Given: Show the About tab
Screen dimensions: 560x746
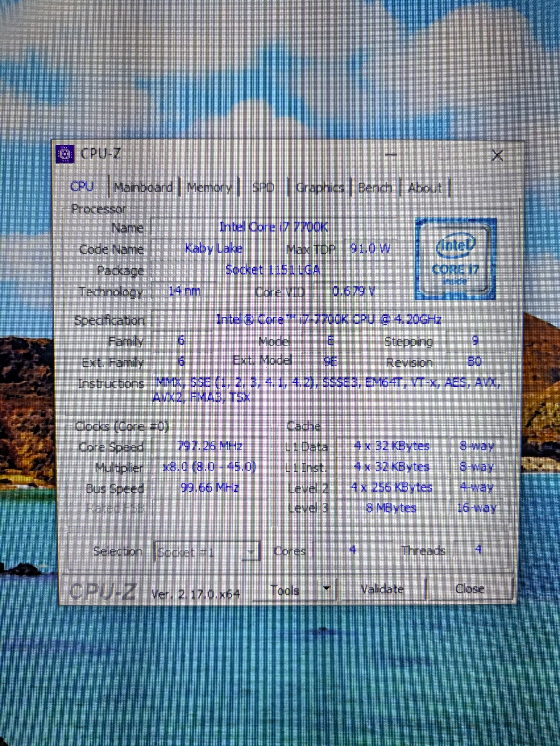Looking at the screenshot, I should tap(425, 188).
